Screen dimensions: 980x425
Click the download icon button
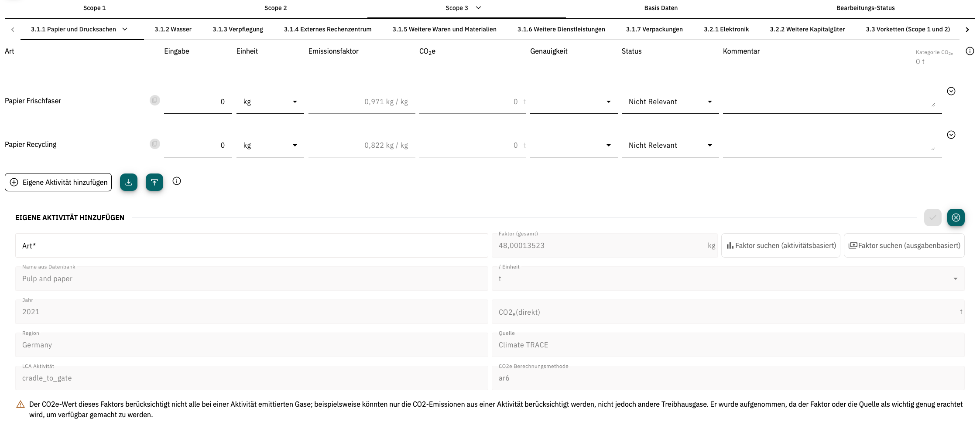coord(129,182)
